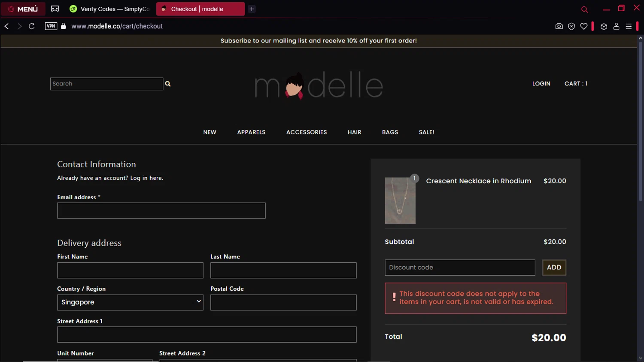Open the extensions cube icon

tap(604, 26)
